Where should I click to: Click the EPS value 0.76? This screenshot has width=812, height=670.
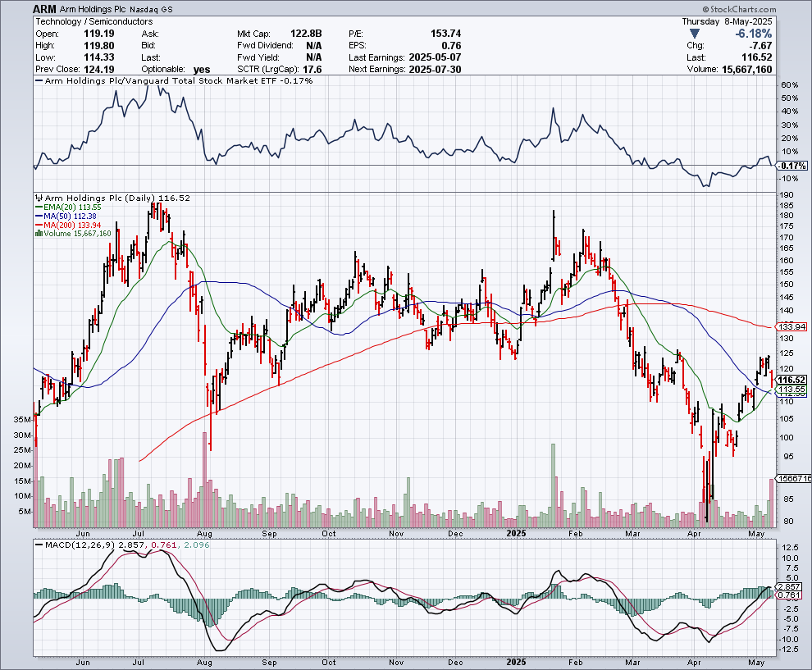[451, 46]
